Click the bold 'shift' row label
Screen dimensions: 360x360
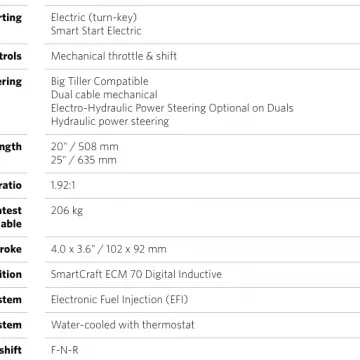pos(11,350)
